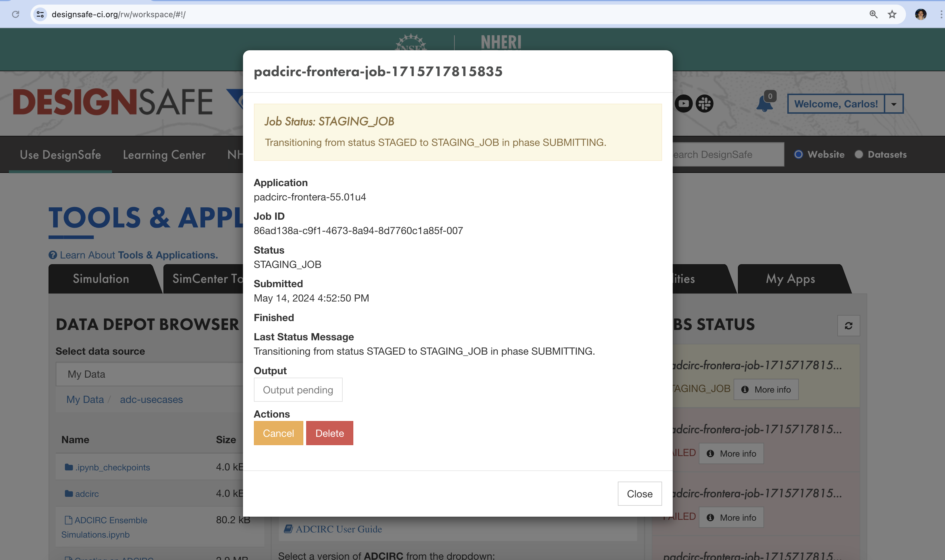Image resolution: width=945 pixels, height=560 pixels.
Task: Delete the padcirc job
Action: pos(329,433)
